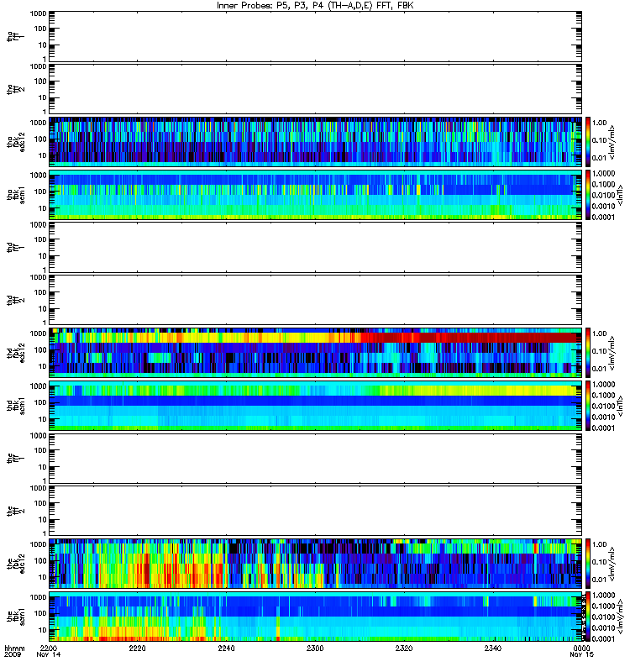Click the 2200 time axis label
Viewport: 630px width, 672px height.
(49, 648)
